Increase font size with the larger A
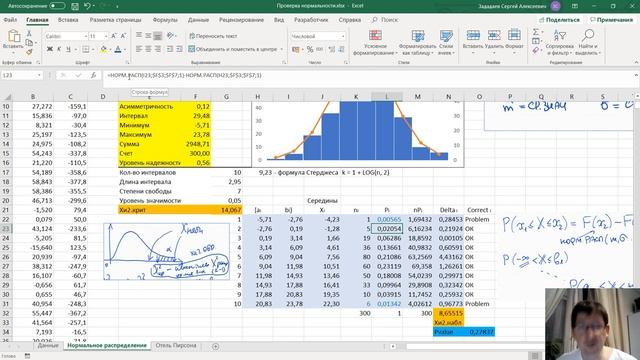This screenshot has height=360, width=640. point(114,36)
